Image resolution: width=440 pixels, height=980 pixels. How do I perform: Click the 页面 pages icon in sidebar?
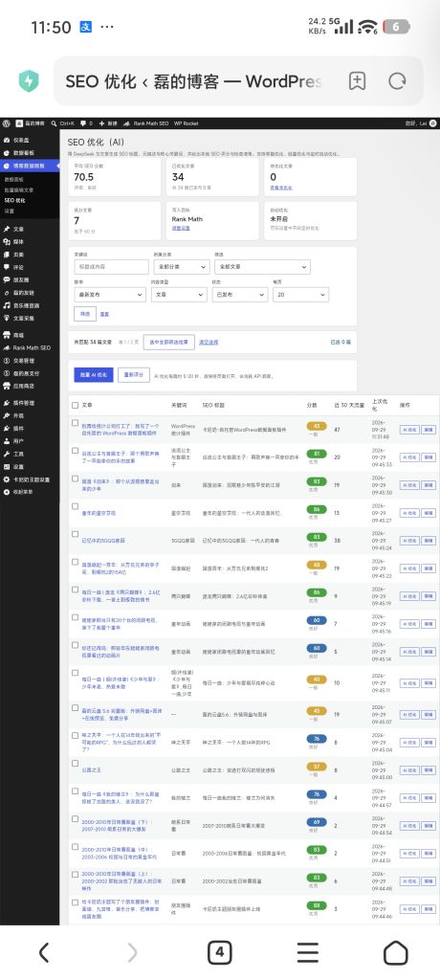pos(7,255)
